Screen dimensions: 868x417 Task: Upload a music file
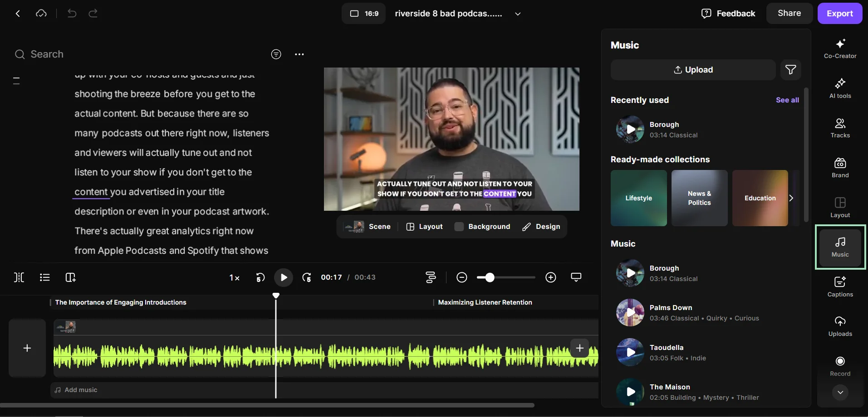[693, 69]
